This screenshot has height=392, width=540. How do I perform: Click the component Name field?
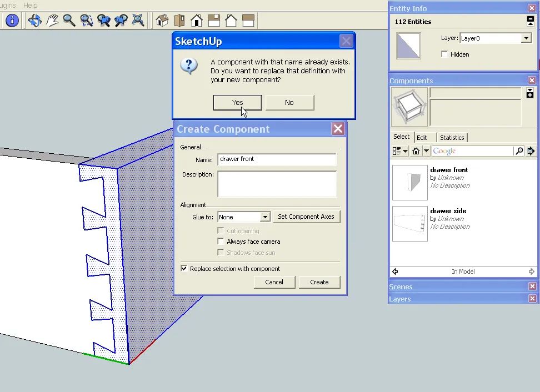(277, 159)
